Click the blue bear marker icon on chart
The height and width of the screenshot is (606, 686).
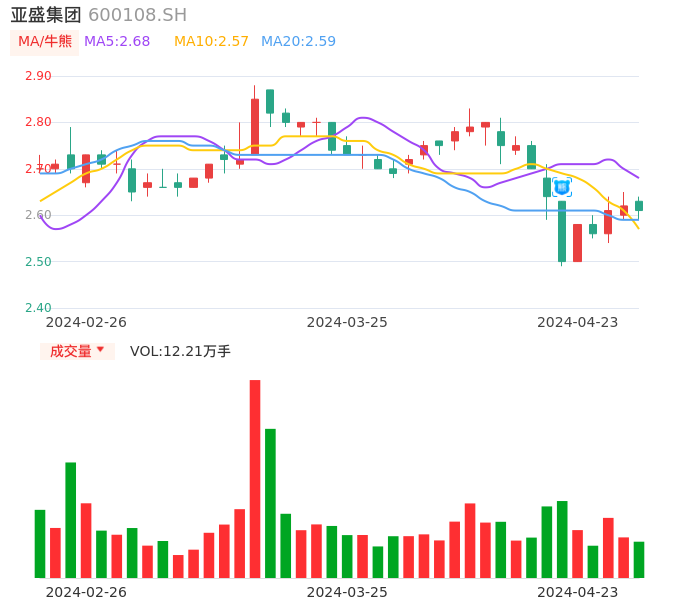562,186
